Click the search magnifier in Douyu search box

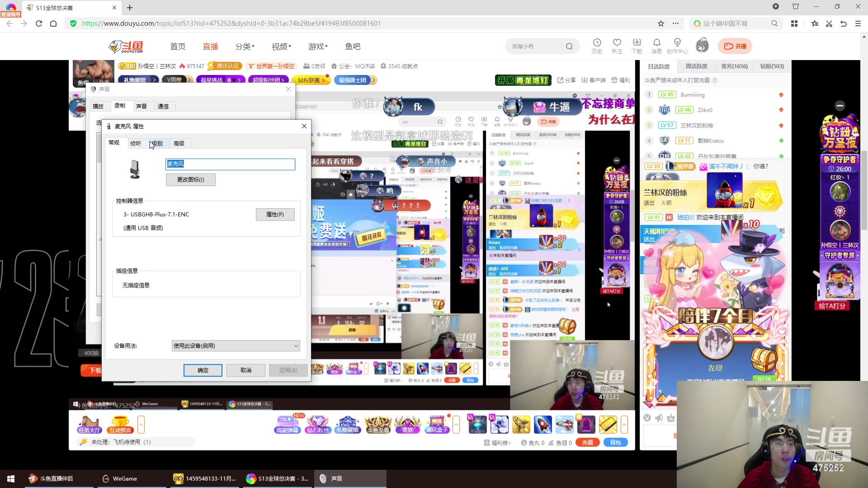click(x=569, y=46)
